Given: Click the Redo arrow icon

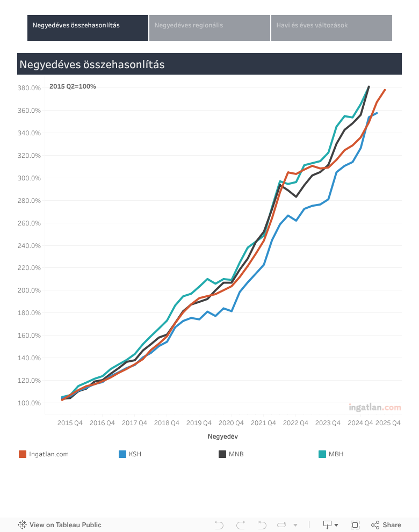Looking at the screenshot, I should pos(240,525).
